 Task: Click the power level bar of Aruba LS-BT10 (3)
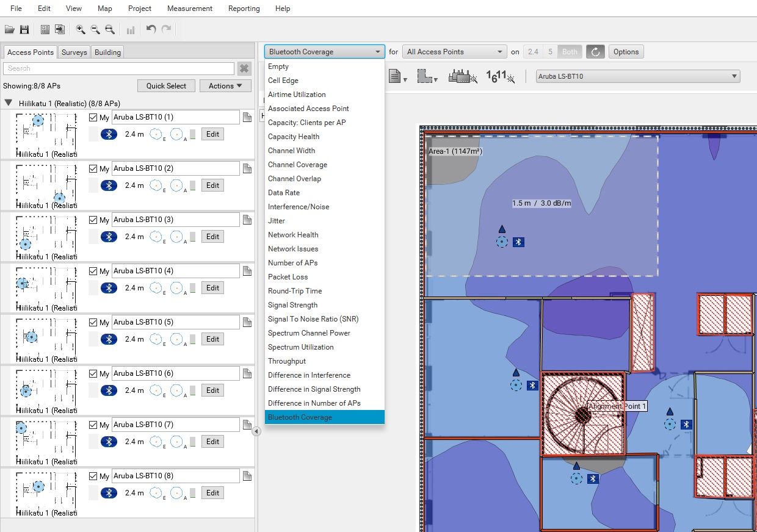pos(193,237)
